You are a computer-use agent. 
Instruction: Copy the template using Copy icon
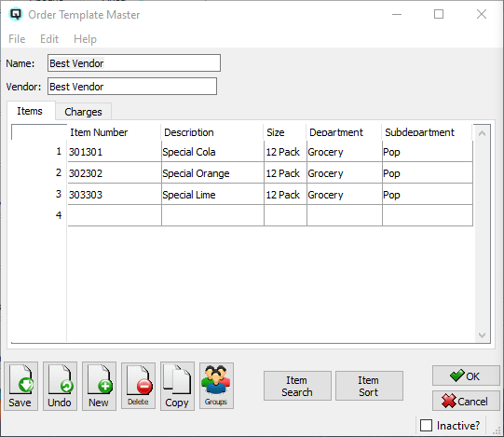177,386
